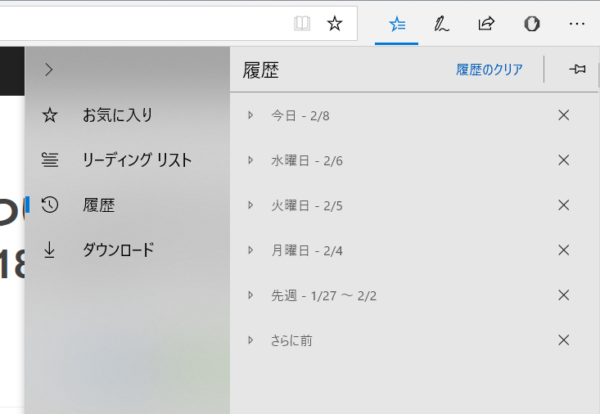
Task: Collapse the hub sidebar with the chevron
Action: (49, 70)
